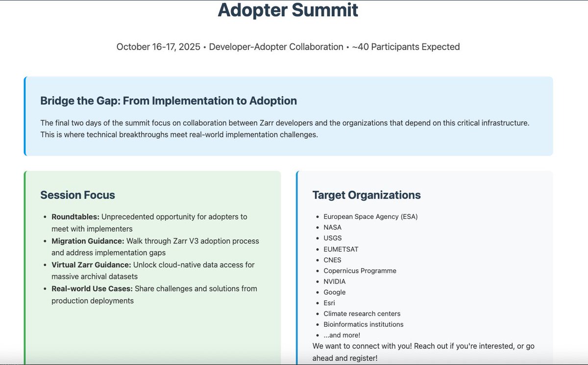Click the Bridge the Gap heading
Screen dimensions: 588x365
click(x=169, y=101)
